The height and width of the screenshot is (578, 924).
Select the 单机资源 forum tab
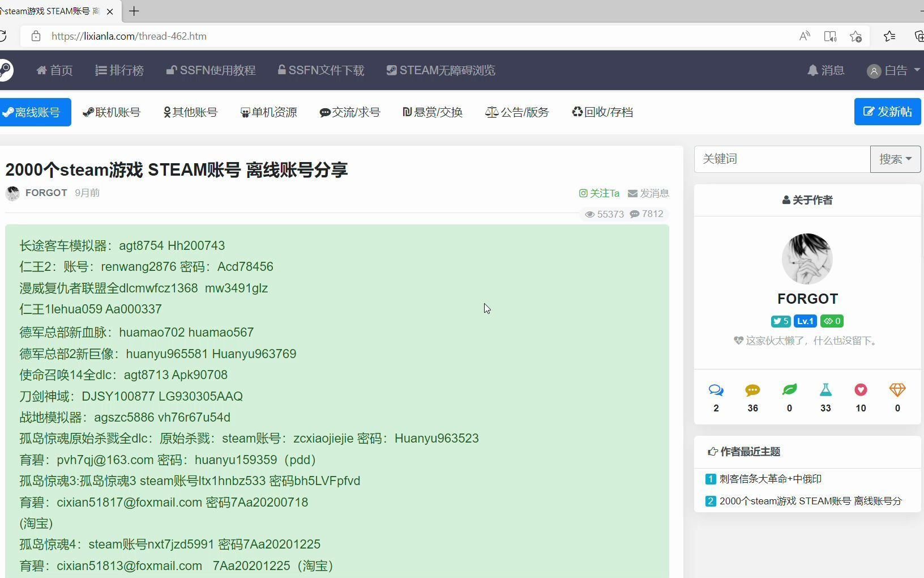269,112
